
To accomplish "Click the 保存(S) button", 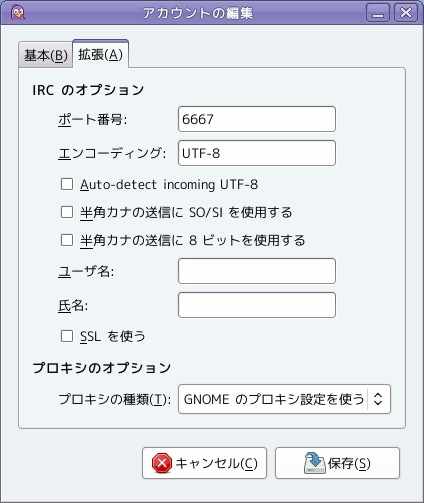I will click(x=337, y=463).
